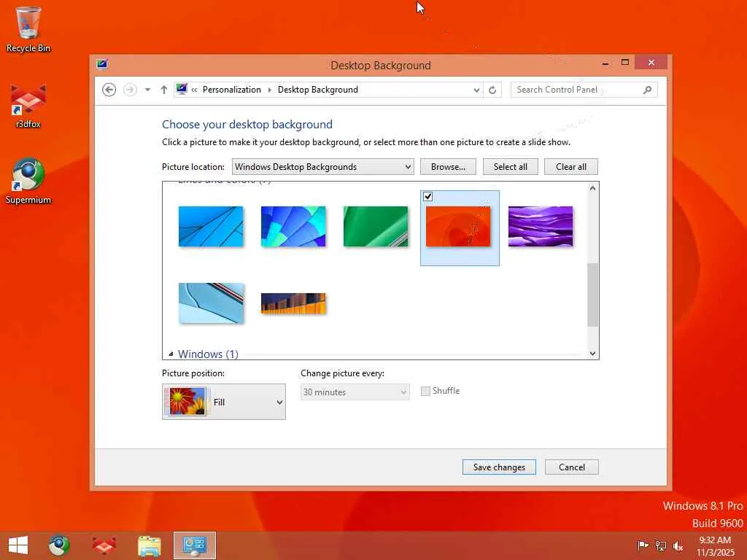Click the wallpaper list scrollbar thumb
The width and height of the screenshot is (747, 560).
[x=592, y=295]
